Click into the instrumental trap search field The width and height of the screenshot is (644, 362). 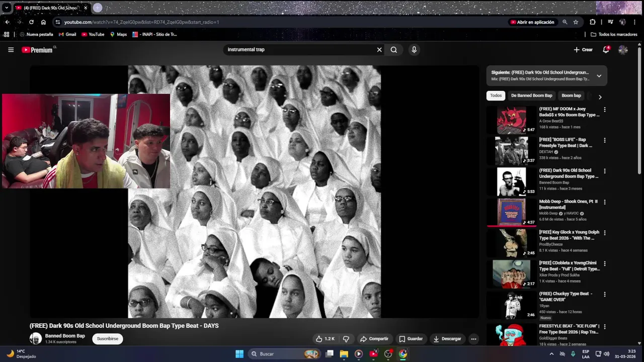299,50
